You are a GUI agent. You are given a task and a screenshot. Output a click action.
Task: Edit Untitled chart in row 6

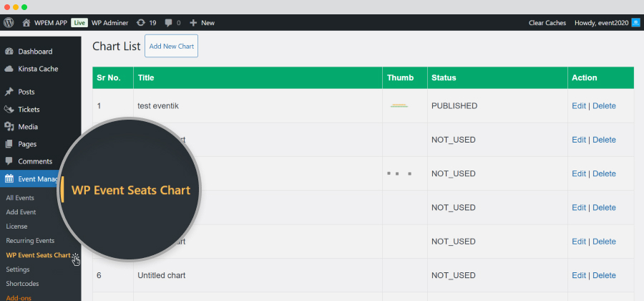[579, 275]
